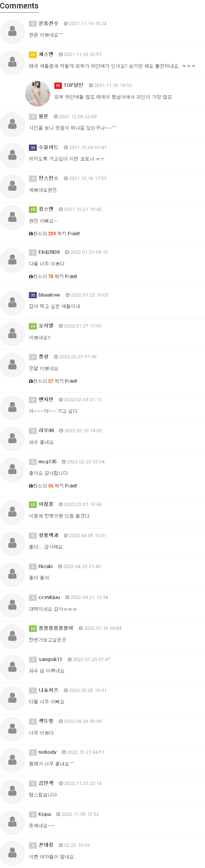The image size is (205, 868).
Task: Open username link 체스맨
Action: point(46,54)
